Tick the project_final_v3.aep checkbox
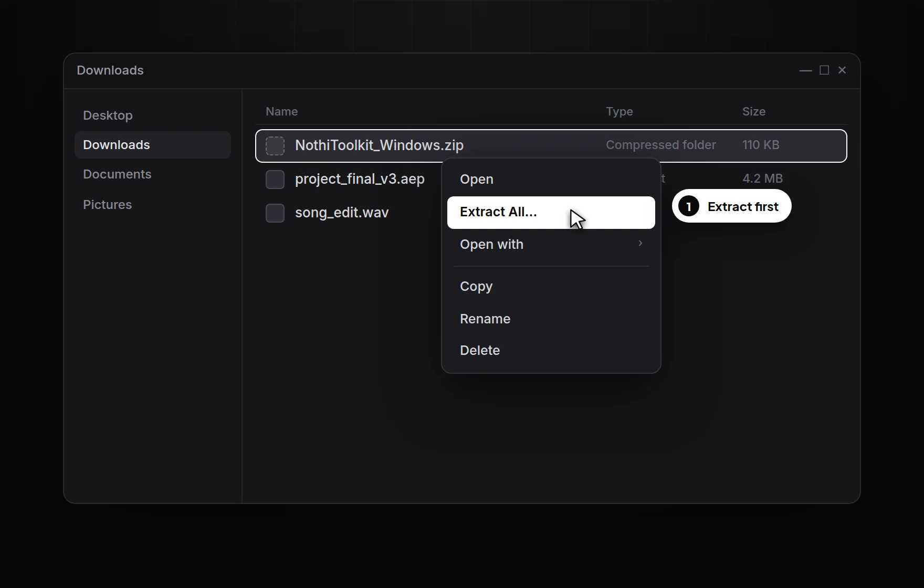This screenshot has width=924, height=588. (x=275, y=179)
